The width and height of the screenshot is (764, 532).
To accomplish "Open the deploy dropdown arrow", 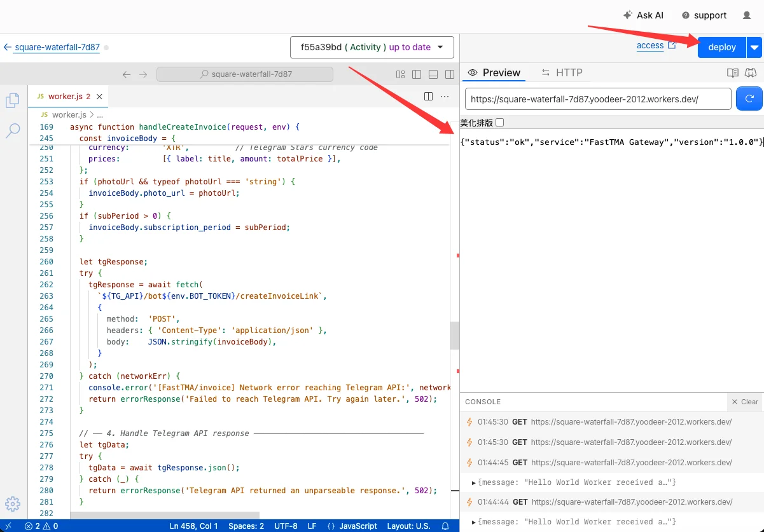I will pos(754,47).
